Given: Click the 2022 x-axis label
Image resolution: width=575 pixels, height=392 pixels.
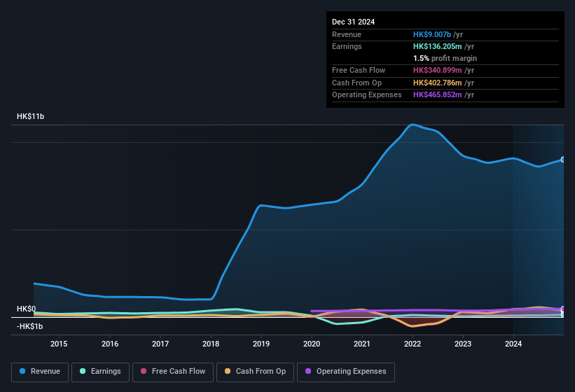Looking at the screenshot, I should (x=413, y=344).
